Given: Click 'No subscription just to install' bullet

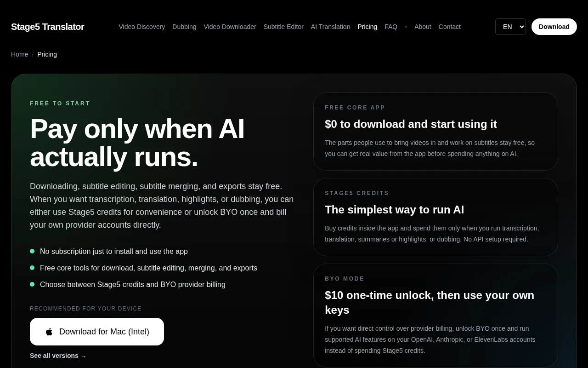Looking at the screenshot, I should [x=114, y=252].
